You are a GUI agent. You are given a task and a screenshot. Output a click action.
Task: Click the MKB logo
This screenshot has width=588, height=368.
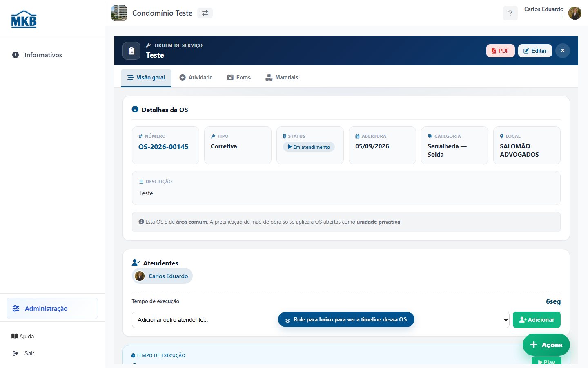tap(24, 19)
